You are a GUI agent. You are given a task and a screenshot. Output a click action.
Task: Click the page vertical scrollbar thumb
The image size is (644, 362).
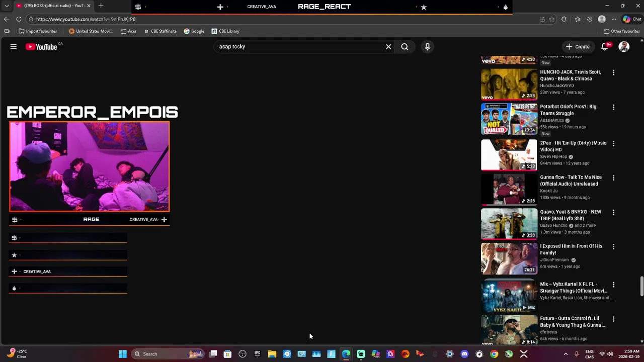tap(641, 287)
